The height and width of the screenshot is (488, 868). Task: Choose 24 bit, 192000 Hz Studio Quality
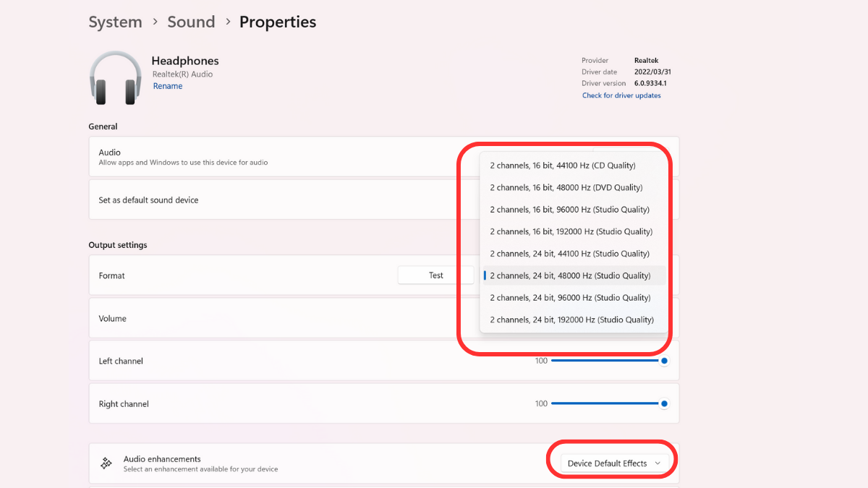click(571, 320)
